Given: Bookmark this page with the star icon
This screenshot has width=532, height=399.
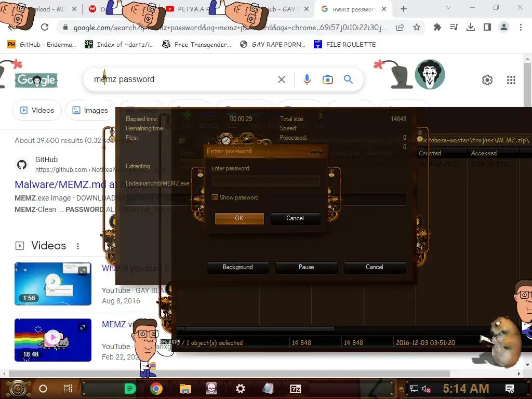Looking at the screenshot, I should [x=417, y=27].
